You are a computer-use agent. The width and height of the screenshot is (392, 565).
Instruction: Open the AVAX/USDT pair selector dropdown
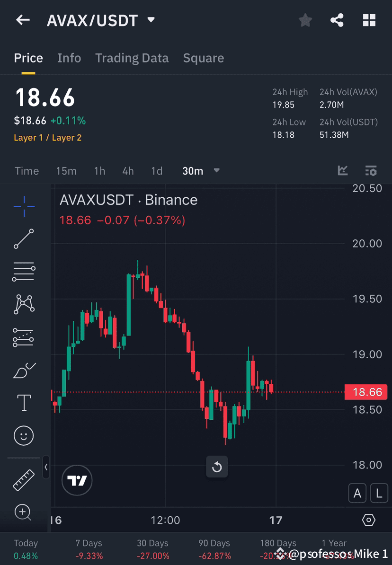pos(151,20)
